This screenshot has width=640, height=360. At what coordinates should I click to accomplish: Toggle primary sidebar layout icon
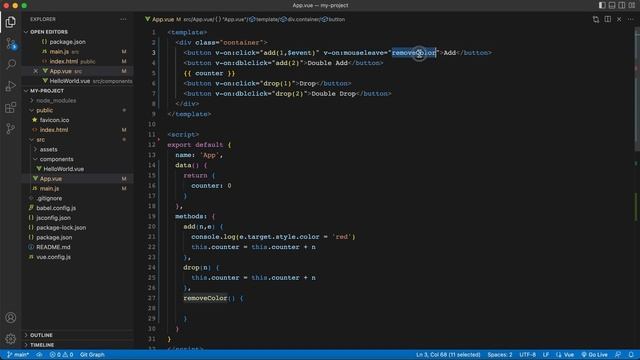602,5
